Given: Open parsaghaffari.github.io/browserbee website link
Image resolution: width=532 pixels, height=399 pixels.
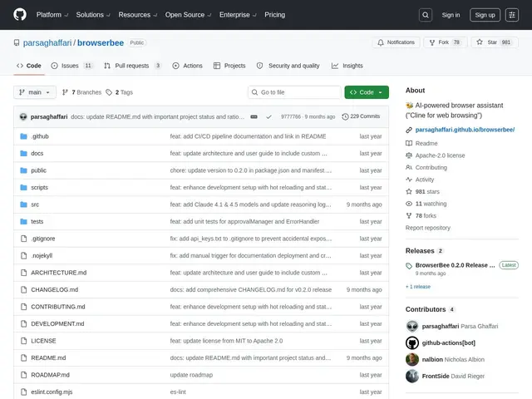Looking at the screenshot, I should [x=465, y=130].
